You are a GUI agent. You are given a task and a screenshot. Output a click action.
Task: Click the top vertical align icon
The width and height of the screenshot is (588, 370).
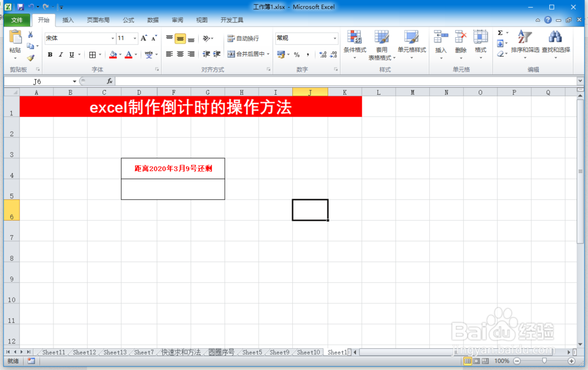(169, 38)
